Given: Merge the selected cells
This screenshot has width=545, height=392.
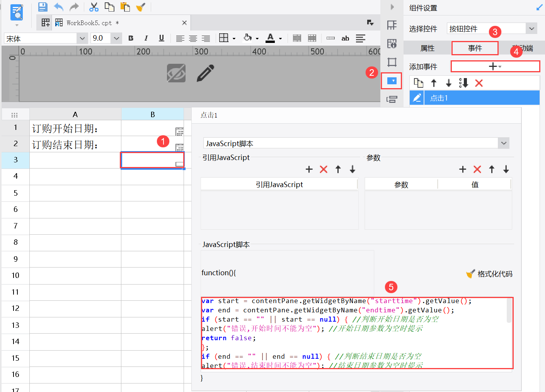Looking at the screenshot, I should point(297,38).
